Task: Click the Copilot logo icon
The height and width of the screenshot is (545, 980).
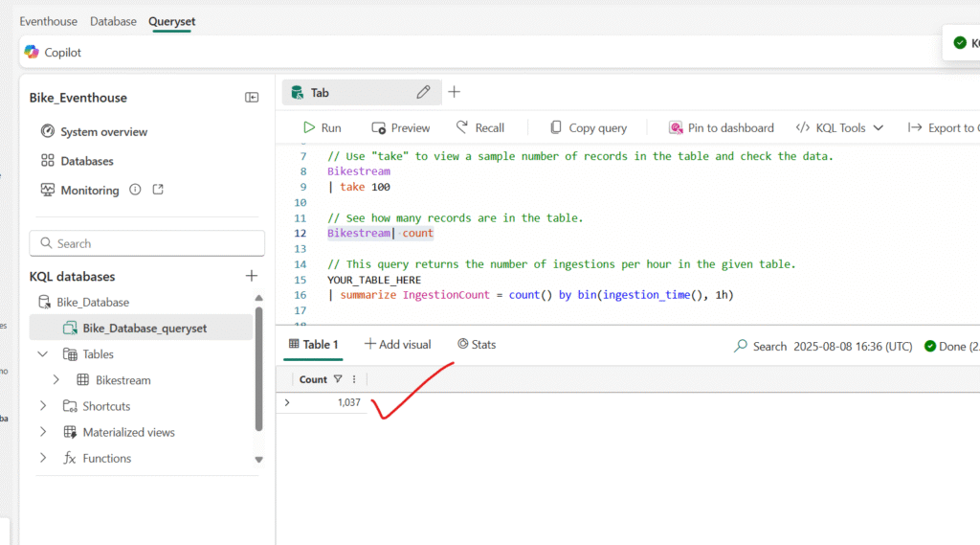Action: [32, 52]
